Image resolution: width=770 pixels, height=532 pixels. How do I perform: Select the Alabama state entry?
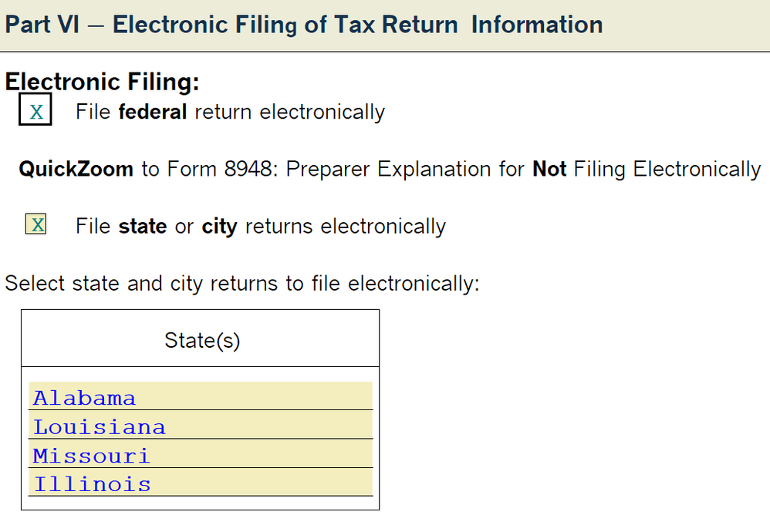200,398
